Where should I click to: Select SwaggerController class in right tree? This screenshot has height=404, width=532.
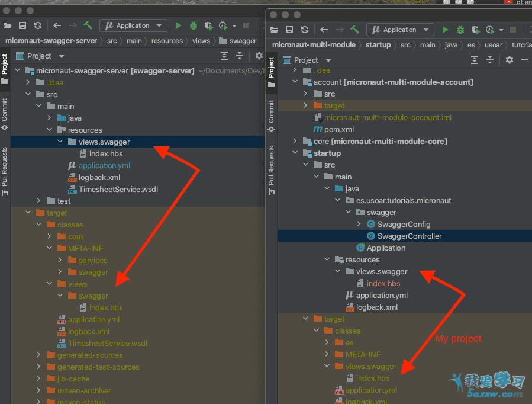(410, 236)
